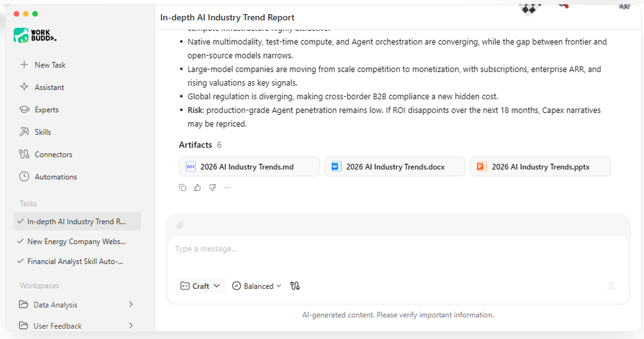Expand the Data Analysis workspace chevron
Viewport: 644px width, 339px height.
click(131, 304)
